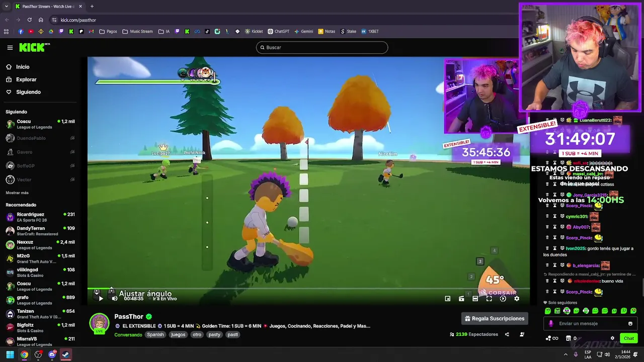Open chat settings gear icon
This screenshot has height=362, width=644.
[x=612, y=338]
